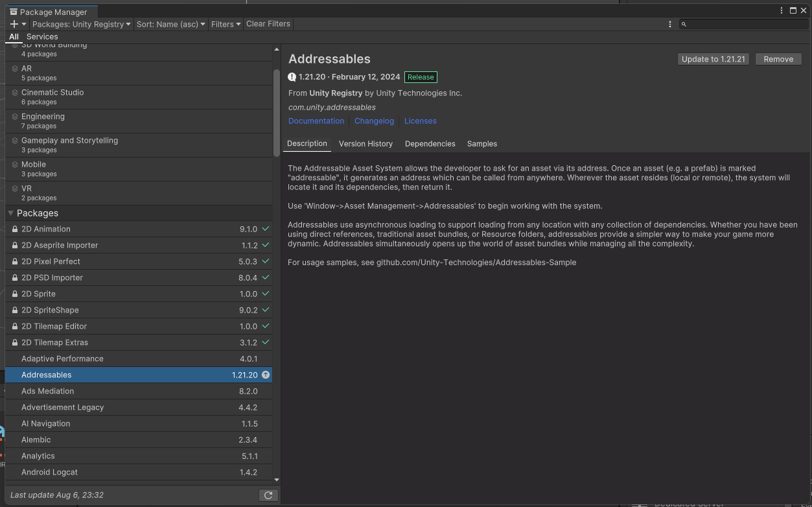The image size is (812, 507).
Task: Click the lock icon on 2D Animation
Action: coord(15,229)
